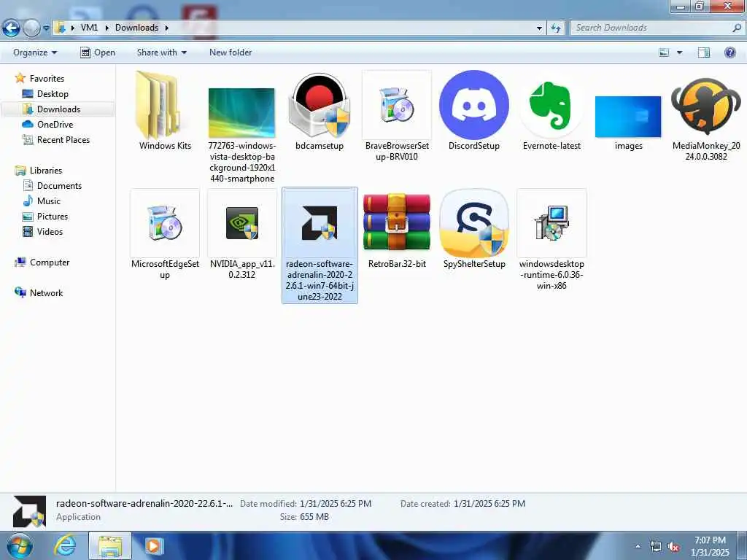
Task: Click the muted volume tray icon
Action: [673, 547]
